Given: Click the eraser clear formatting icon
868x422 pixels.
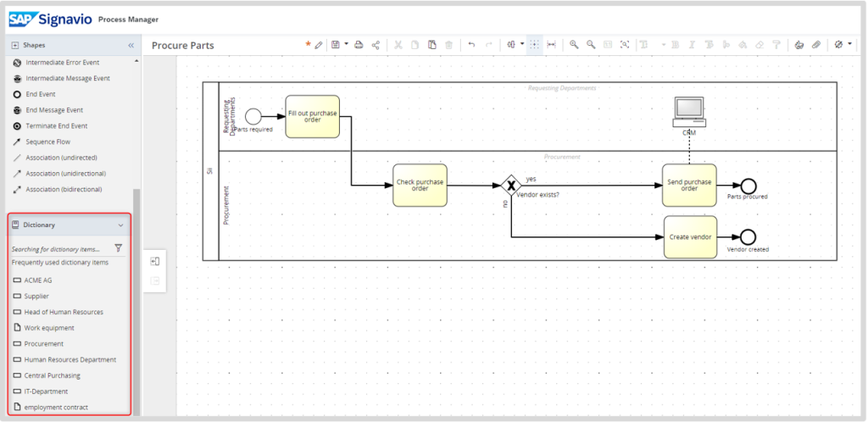Looking at the screenshot, I should click(759, 45).
